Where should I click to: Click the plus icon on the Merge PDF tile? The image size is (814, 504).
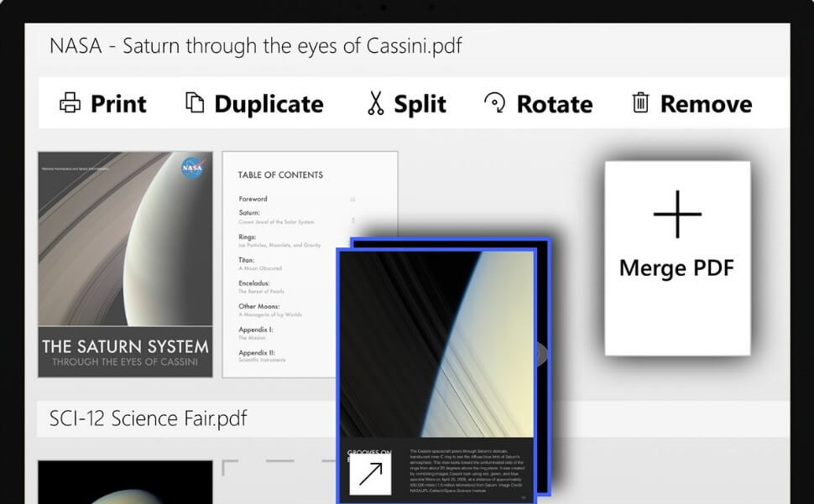click(676, 215)
